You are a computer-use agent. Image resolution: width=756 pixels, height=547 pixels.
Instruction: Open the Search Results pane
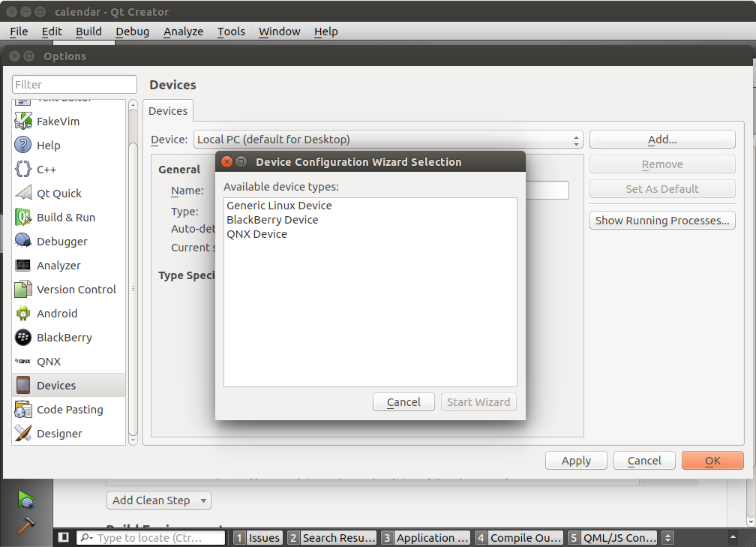[x=332, y=537]
